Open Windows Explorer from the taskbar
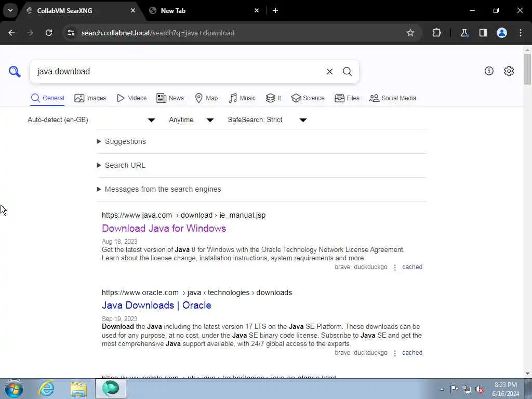The image size is (532, 399). pos(79,389)
